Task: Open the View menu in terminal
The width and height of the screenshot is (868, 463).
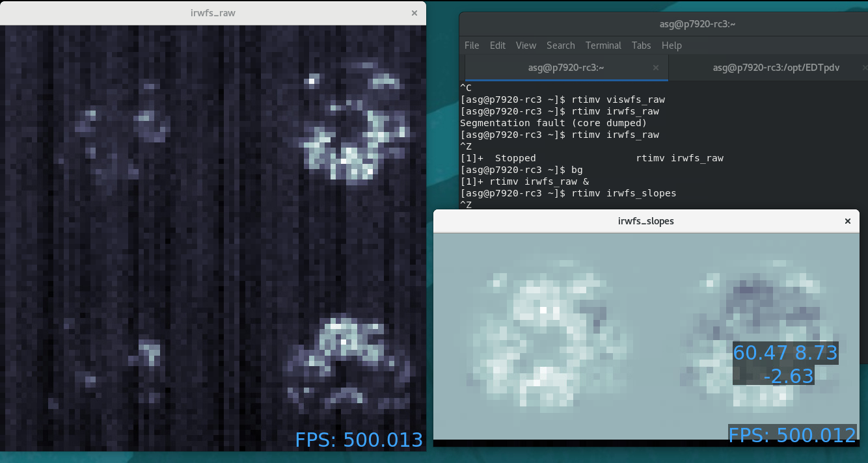Action: [526, 46]
